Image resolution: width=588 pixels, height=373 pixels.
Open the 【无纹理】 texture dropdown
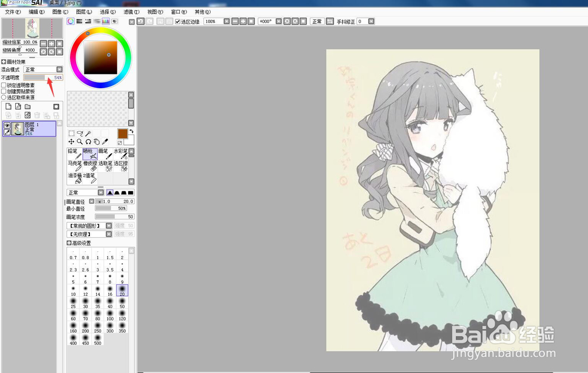tap(89, 234)
